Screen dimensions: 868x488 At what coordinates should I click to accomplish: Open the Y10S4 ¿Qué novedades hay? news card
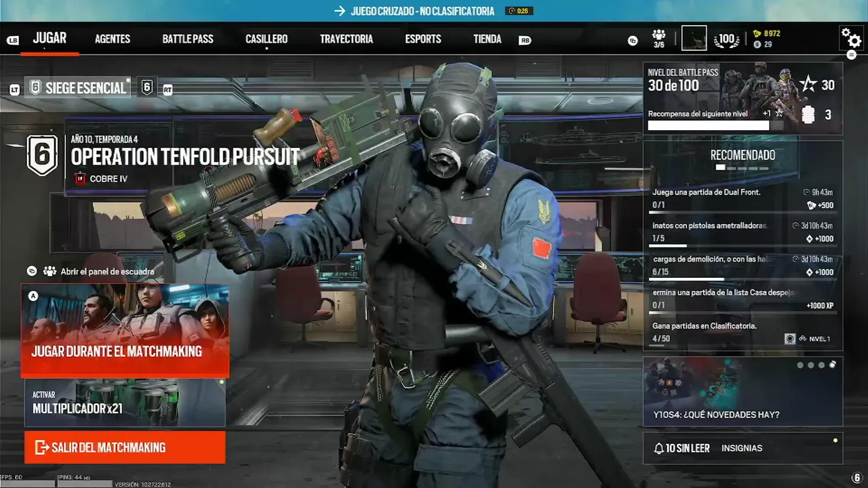tap(743, 392)
